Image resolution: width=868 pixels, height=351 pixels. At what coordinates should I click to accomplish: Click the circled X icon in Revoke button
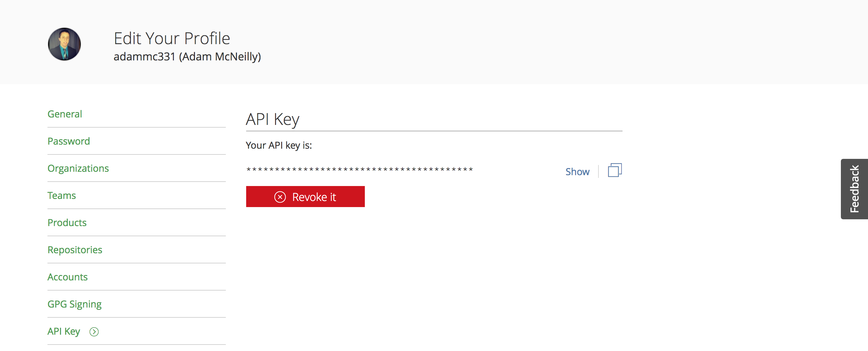coord(280,197)
